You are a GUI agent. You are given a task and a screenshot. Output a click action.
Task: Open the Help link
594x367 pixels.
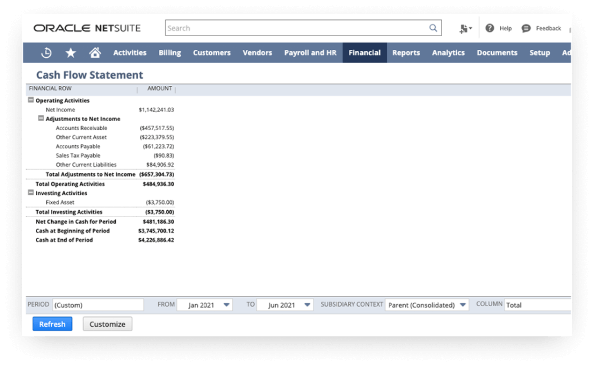tap(505, 28)
